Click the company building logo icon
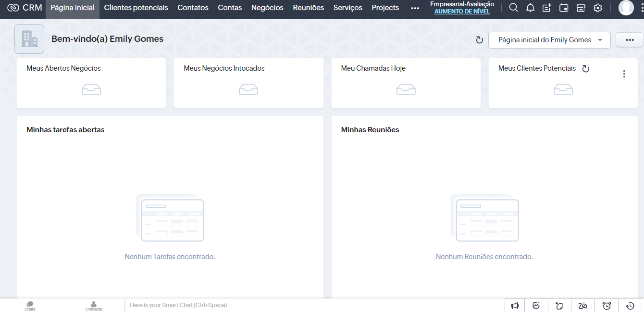 (29, 39)
